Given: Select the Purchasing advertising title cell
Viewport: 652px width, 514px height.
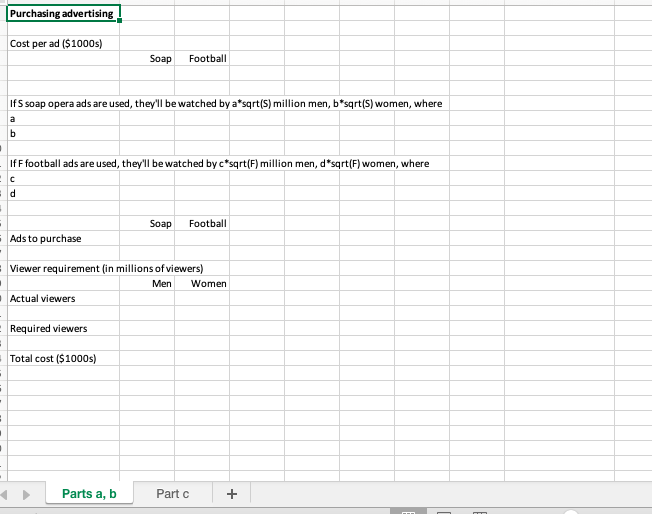Looking at the screenshot, I should click(x=63, y=13).
